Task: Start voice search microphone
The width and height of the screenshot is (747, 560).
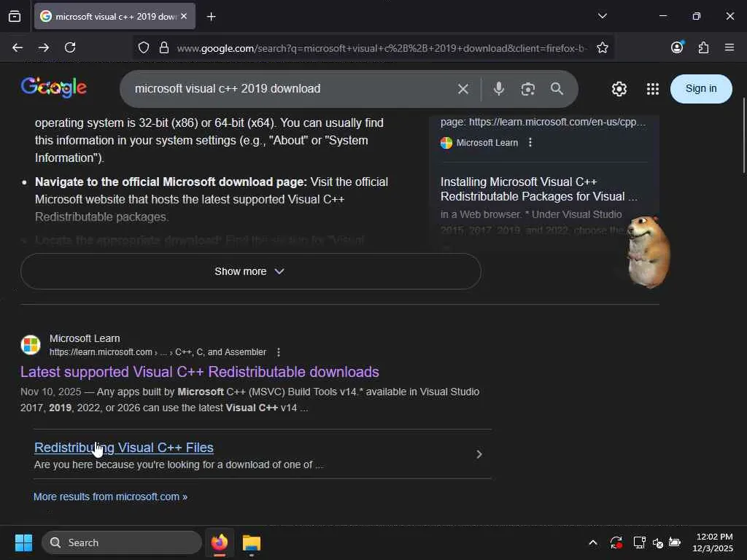Action: (x=499, y=88)
